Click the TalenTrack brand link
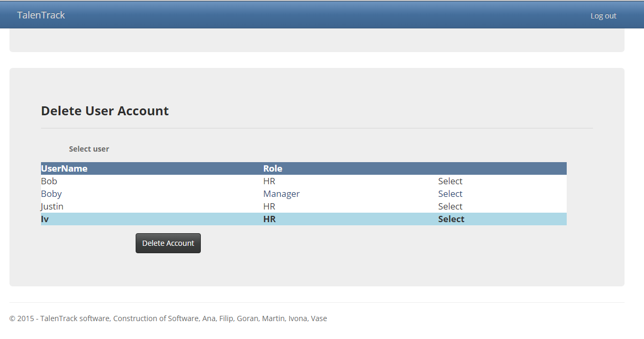Image resolution: width=644 pixels, height=339 pixels. click(41, 15)
